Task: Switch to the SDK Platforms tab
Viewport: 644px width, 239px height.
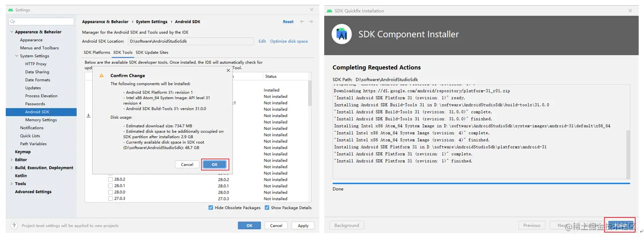Action: (97, 53)
